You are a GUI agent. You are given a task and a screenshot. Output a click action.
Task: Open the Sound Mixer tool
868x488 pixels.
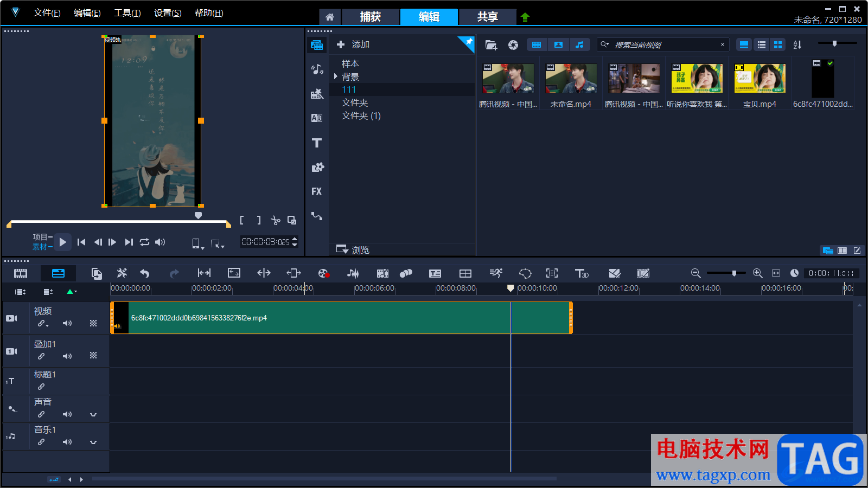[353, 273]
